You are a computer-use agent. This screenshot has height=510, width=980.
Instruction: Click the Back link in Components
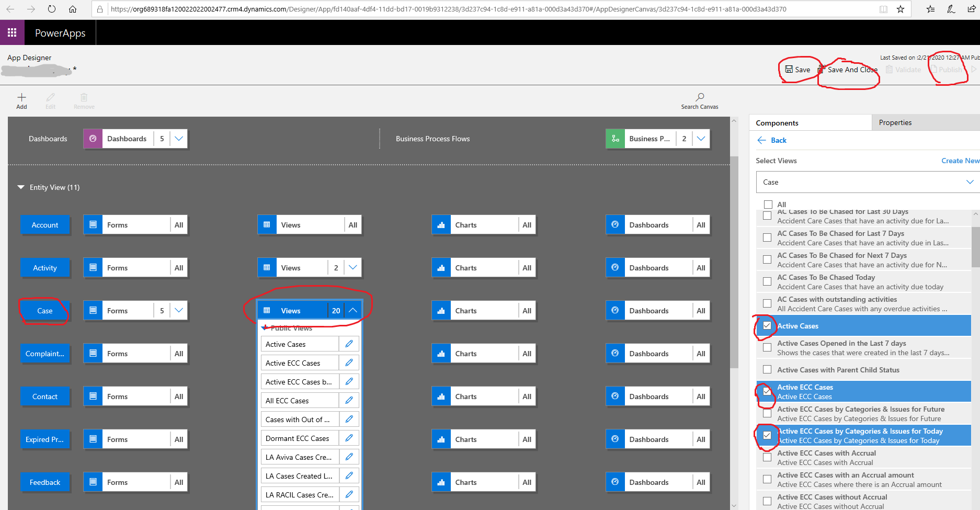click(772, 140)
